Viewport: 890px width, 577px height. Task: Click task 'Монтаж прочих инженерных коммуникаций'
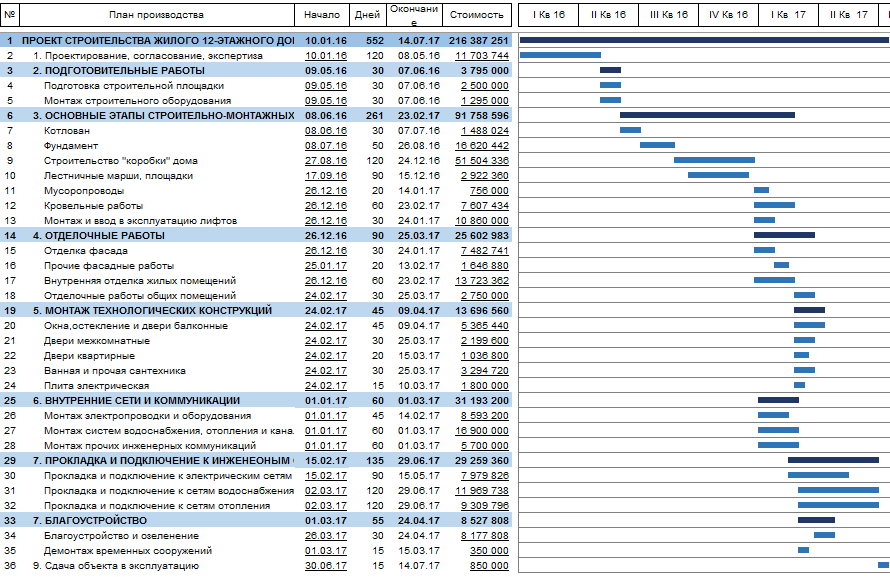[150, 446]
